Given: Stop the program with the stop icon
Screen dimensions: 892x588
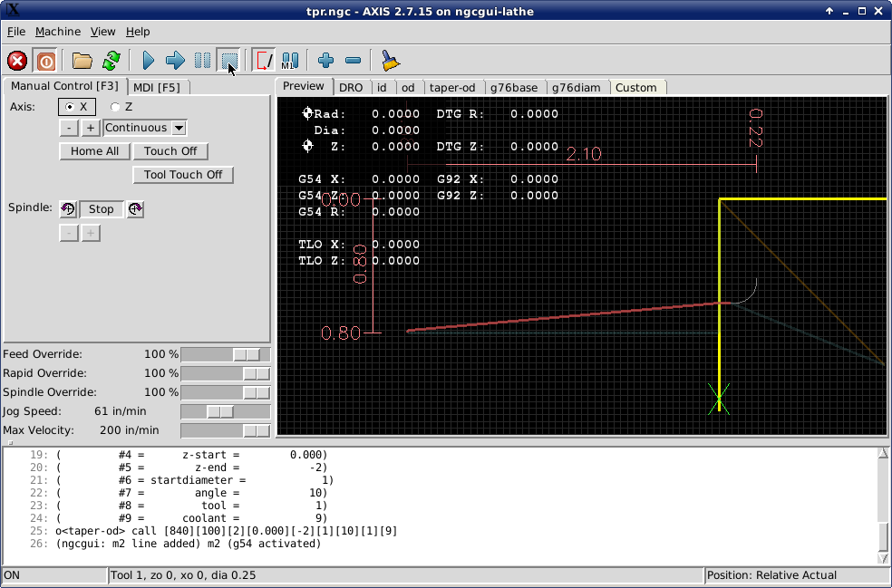Looking at the screenshot, I should (x=228, y=61).
